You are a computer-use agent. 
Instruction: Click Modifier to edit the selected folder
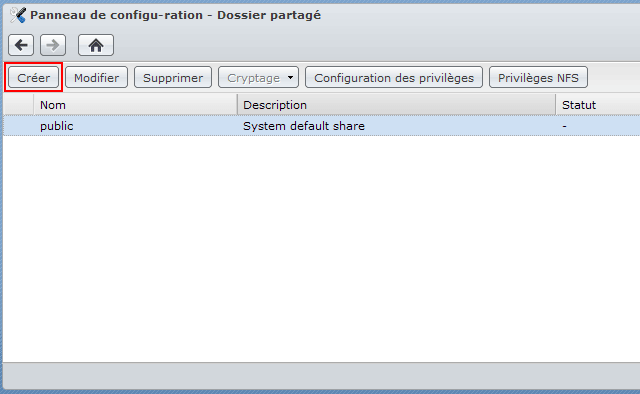pos(96,78)
